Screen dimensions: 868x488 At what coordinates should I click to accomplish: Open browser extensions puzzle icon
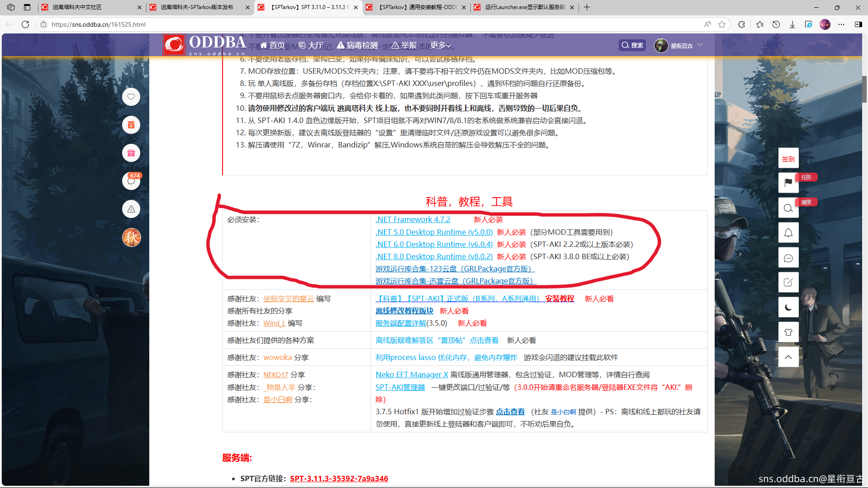[x=741, y=24]
